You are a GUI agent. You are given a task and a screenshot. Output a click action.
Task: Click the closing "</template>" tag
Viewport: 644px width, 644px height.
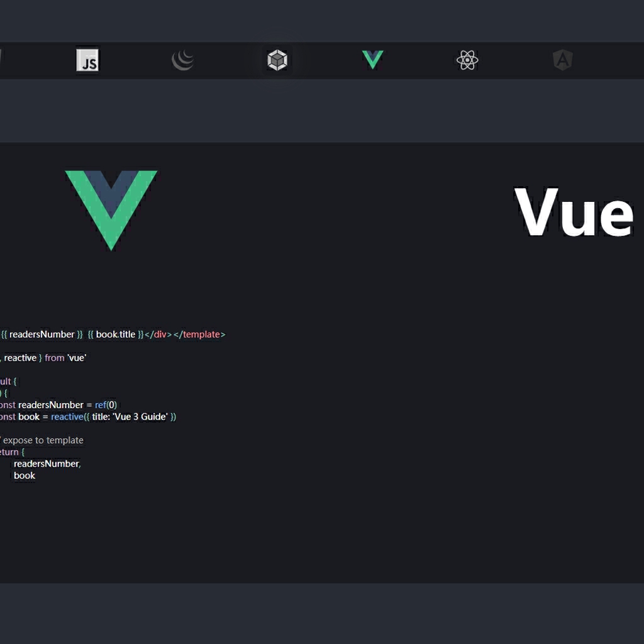[199, 335]
